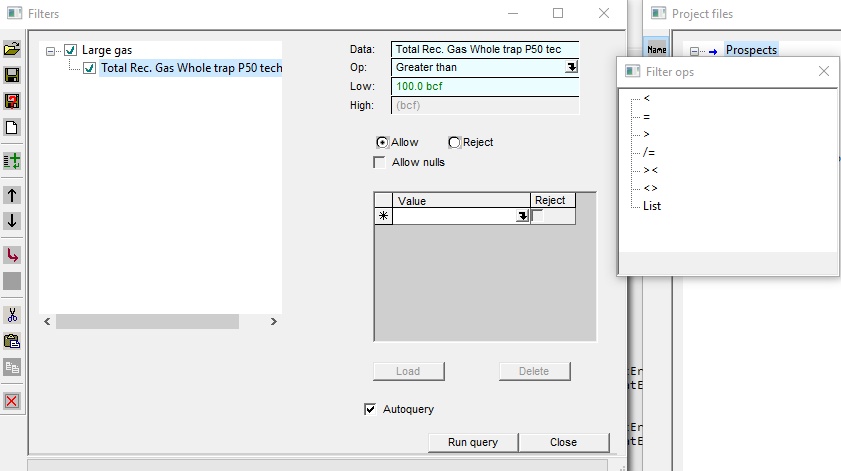
Task: Click the red X delete icon
Action: (12, 401)
